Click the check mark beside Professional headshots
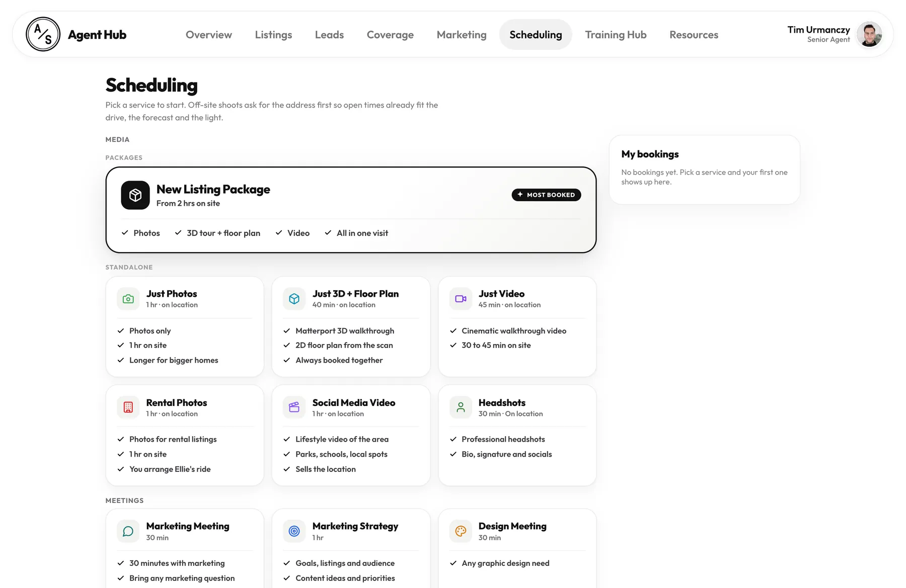 tap(453, 440)
